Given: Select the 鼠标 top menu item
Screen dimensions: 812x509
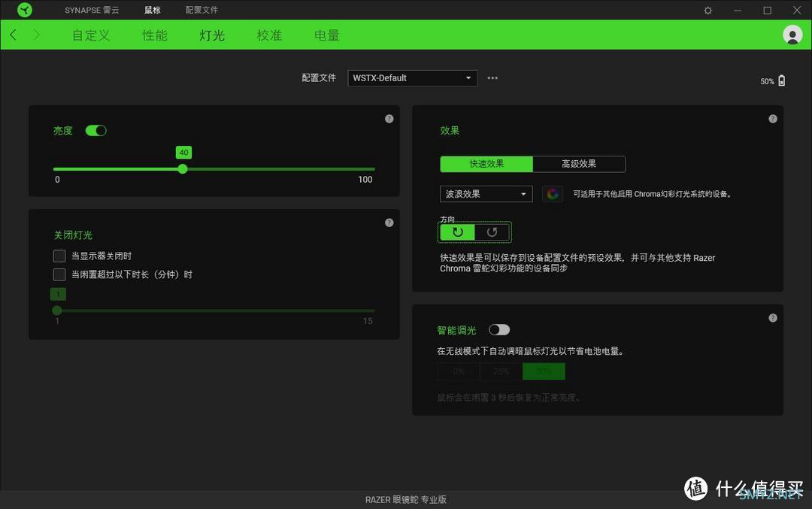Looking at the screenshot, I should click(x=152, y=10).
